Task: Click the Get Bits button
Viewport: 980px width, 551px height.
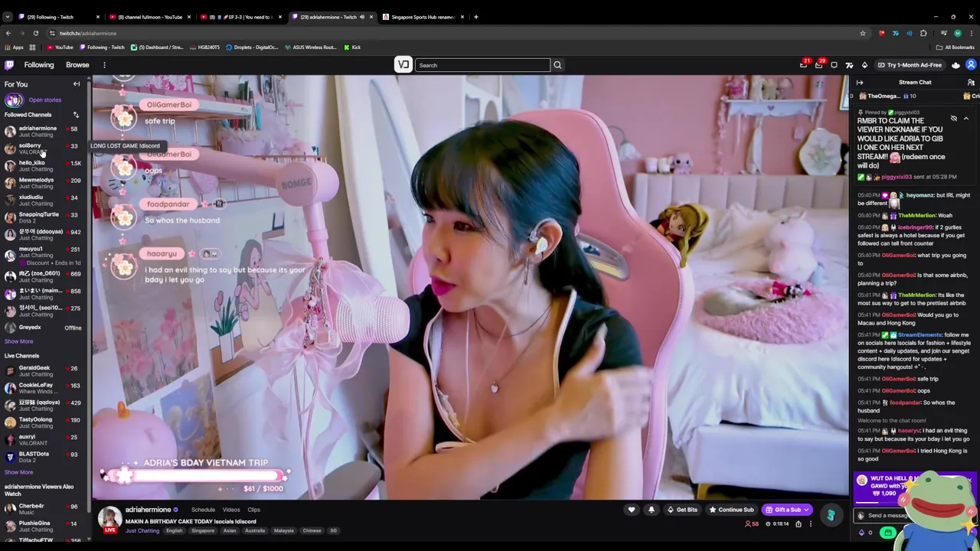Action: click(681, 510)
